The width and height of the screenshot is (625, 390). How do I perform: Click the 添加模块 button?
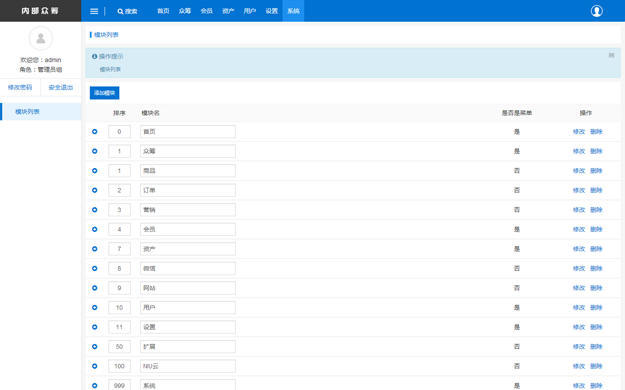pyautogui.click(x=104, y=93)
